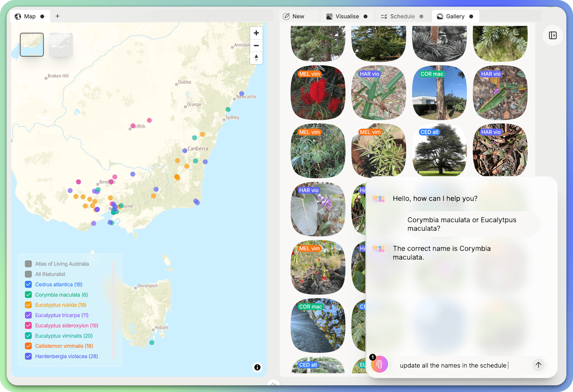
Task: Zoom in on the map
Action: (256, 33)
